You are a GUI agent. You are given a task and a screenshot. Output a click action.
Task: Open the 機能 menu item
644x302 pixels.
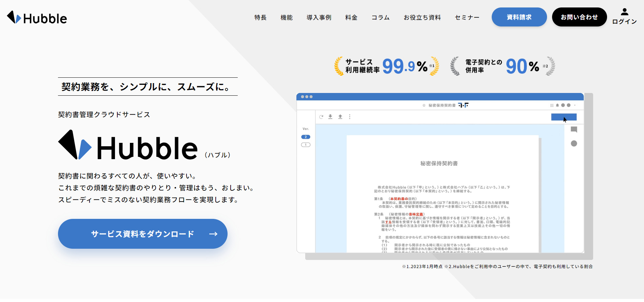(x=287, y=17)
